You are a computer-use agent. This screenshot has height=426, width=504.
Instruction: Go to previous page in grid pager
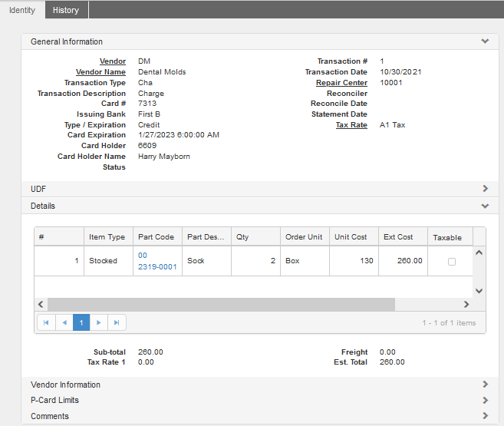point(64,323)
